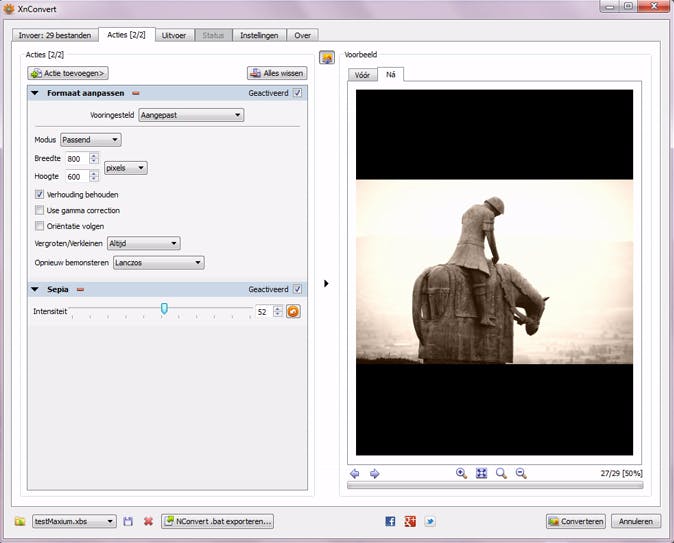674x543 pixels.
Task: Click the Actie toevoegen button
Action: (68, 73)
